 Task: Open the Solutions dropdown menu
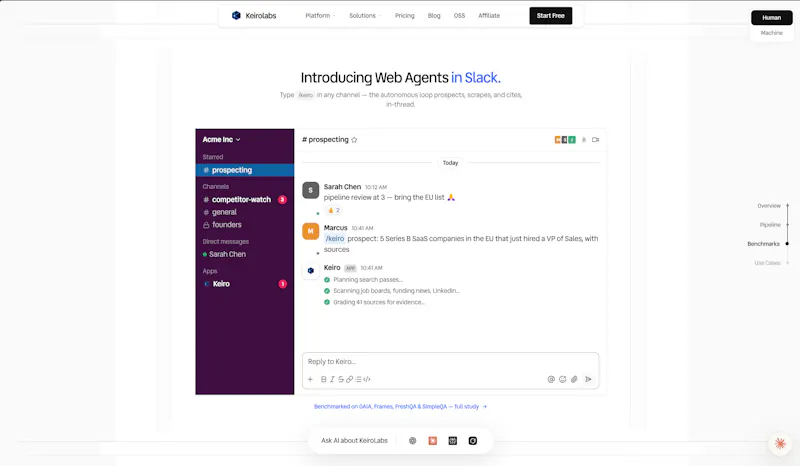pos(365,16)
